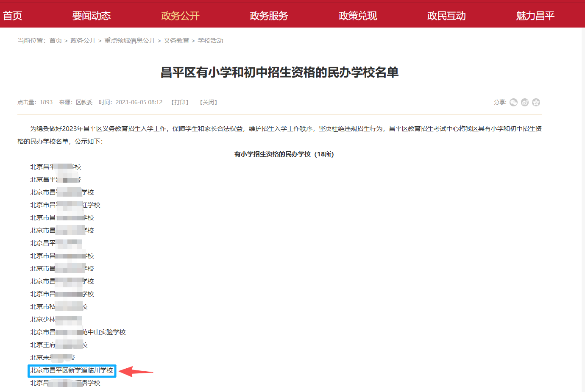
Task: Open the 政民互动 menu item
Action: (x=446, y=16)
